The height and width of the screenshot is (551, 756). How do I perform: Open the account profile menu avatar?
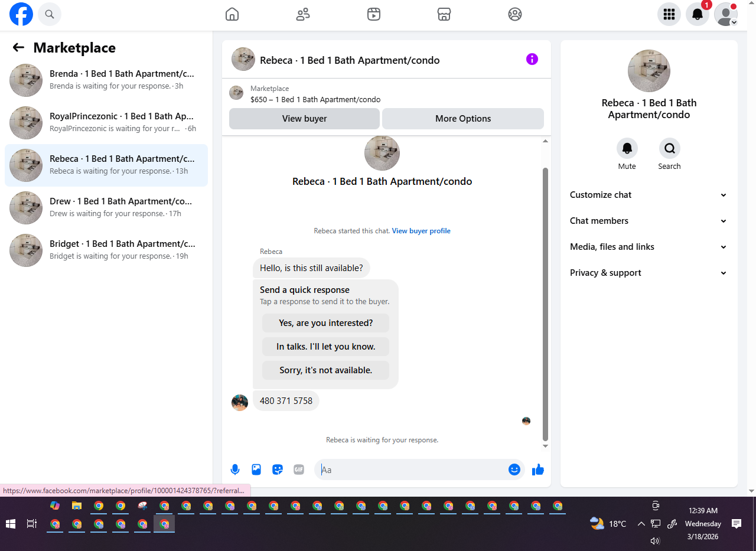click(x=726, y=14)
